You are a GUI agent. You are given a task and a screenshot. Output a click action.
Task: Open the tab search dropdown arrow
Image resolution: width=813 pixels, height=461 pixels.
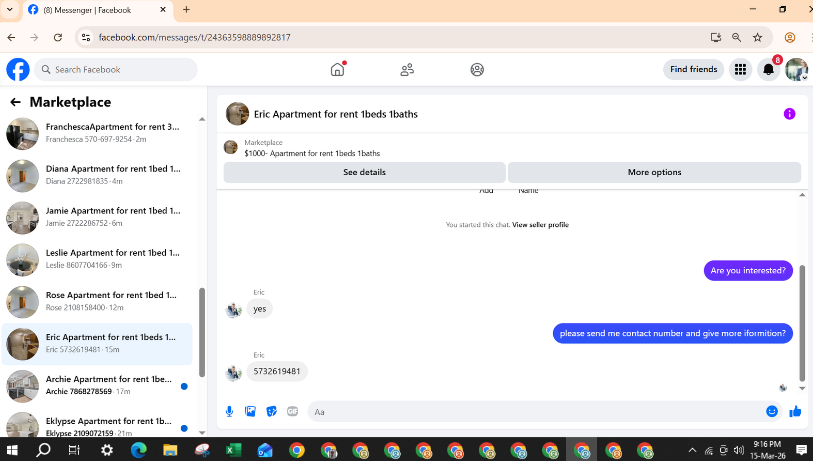(9, 9)
